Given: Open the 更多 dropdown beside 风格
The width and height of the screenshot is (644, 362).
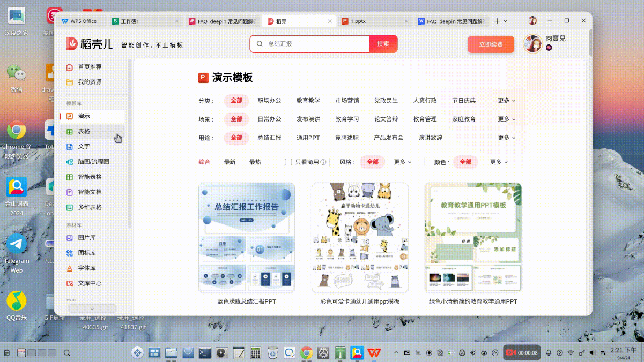Looking at the screenshot, I should coord(402,162).
